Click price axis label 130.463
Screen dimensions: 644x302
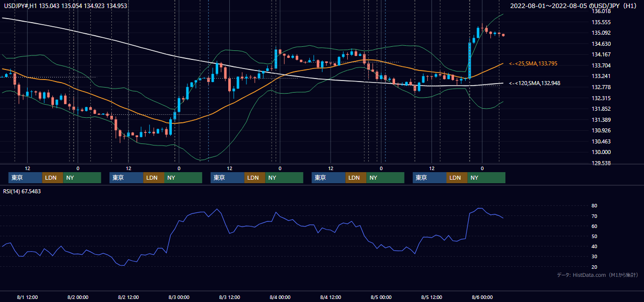click(602, 141)
